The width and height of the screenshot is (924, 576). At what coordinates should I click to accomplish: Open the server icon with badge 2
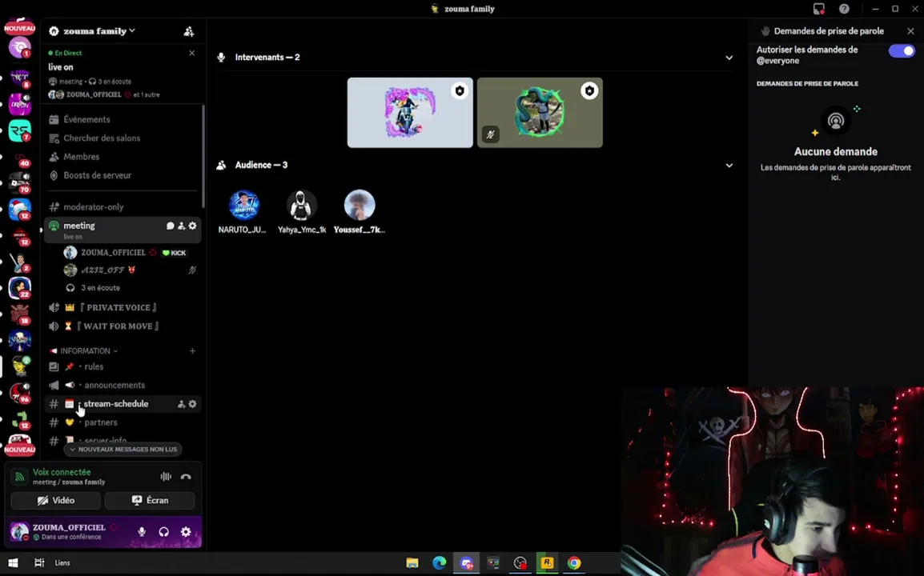click(x=20, y=262)
